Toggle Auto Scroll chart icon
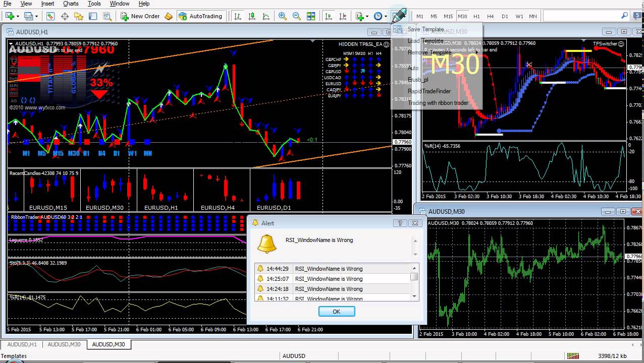This screenshot has height=363, width=644. (329, 16)
